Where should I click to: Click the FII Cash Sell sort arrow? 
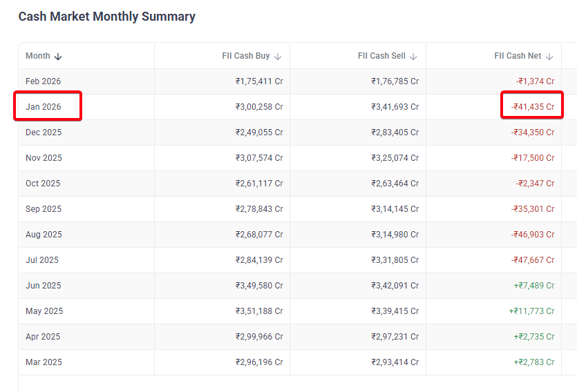413,57
